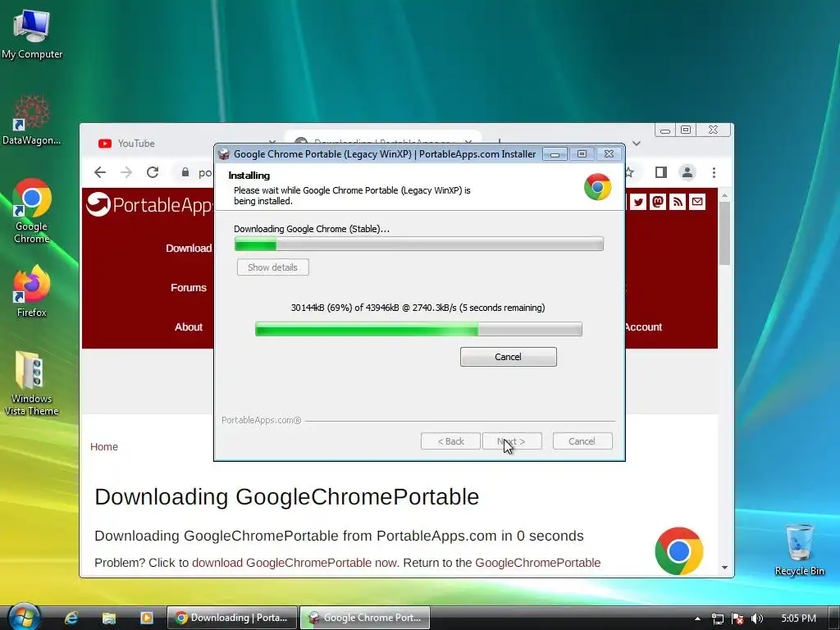Click the download progress bar
Viewport: 840px width, 630px height.
coord(418,329)
